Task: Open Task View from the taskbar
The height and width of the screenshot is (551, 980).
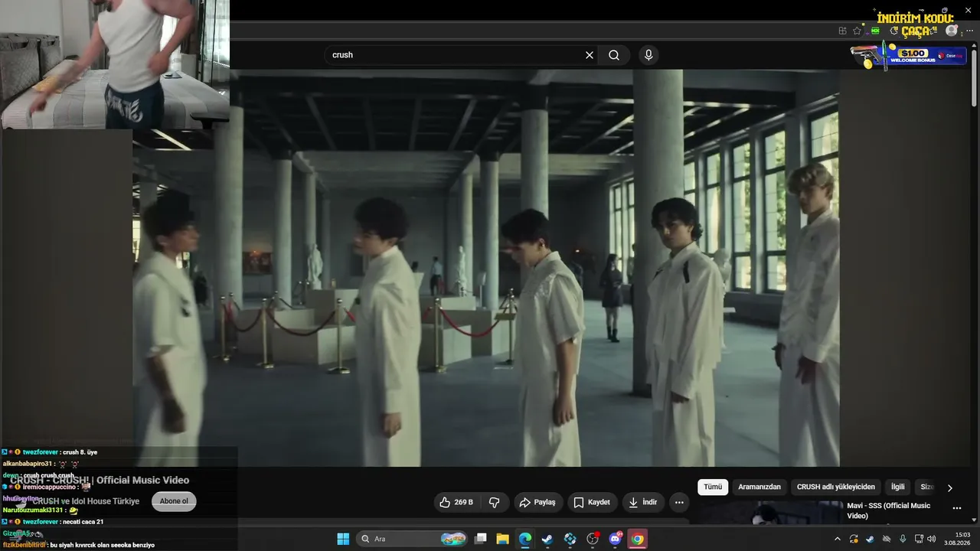Action: pyautogui.click(x=481, y=539)
